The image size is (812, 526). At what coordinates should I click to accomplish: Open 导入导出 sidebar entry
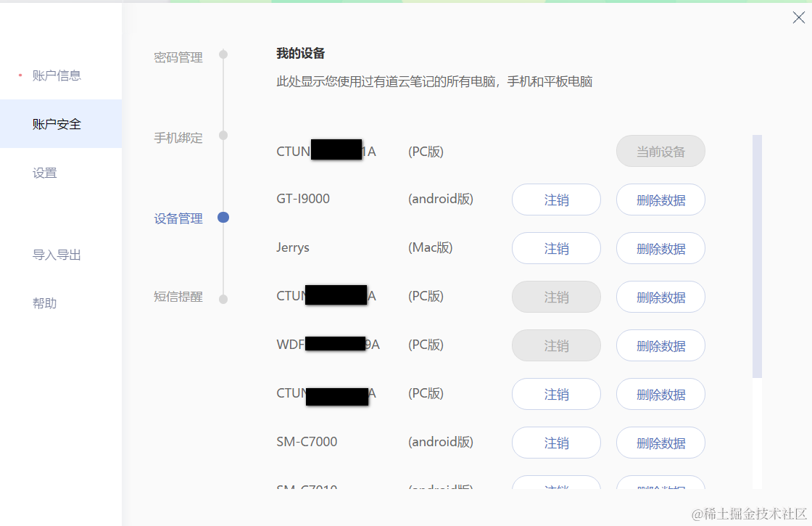57,255
